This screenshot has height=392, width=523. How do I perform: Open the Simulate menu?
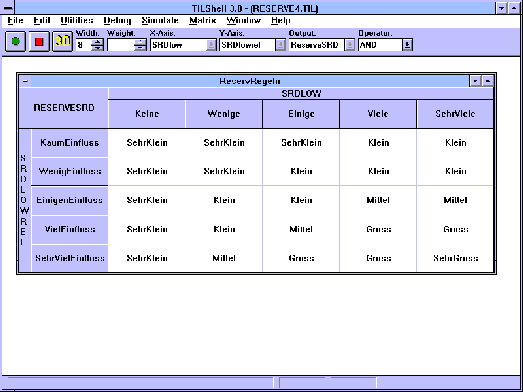click(160, 20)
